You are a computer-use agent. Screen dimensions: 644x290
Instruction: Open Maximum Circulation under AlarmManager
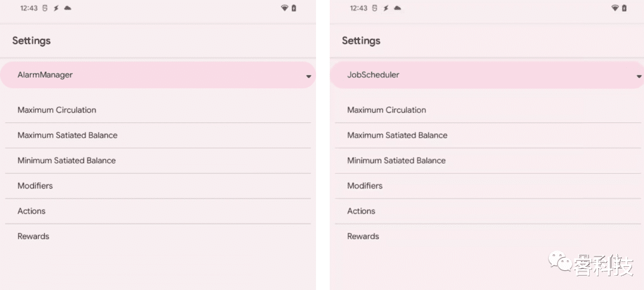pyautogui.click(x=57, y=110)
